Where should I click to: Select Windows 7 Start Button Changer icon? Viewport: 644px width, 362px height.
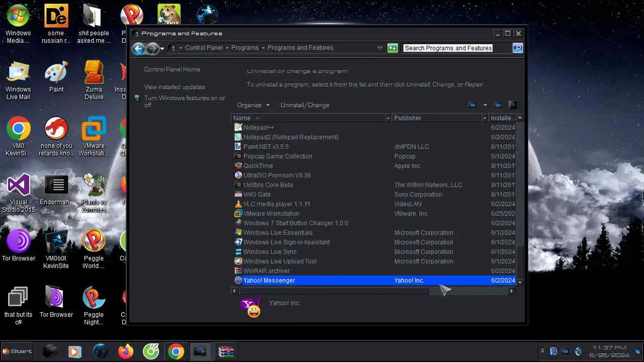(238, 223)
